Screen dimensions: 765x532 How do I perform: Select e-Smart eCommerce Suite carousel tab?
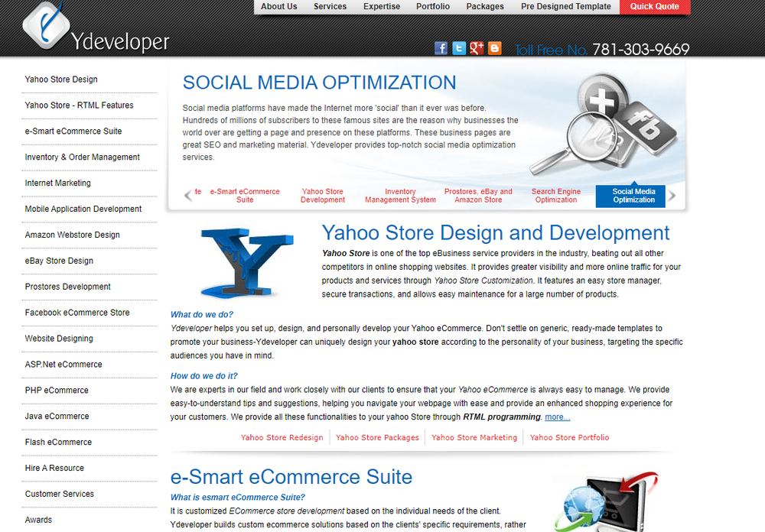pos(245,196)
